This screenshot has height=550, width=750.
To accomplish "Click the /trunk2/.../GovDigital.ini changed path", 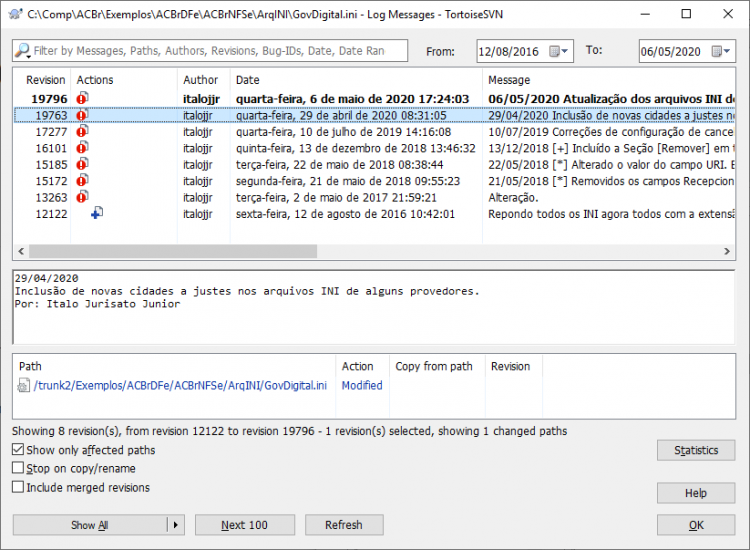I will coord(180,385).
